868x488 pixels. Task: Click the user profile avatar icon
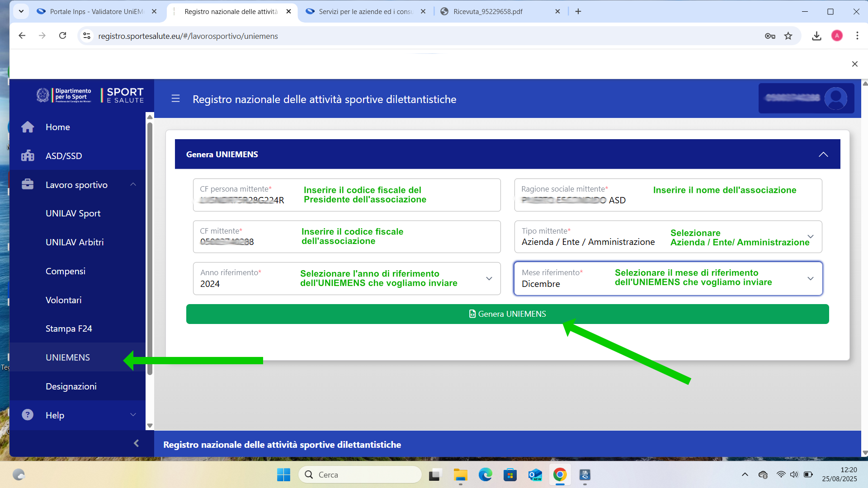coord(835,98)
